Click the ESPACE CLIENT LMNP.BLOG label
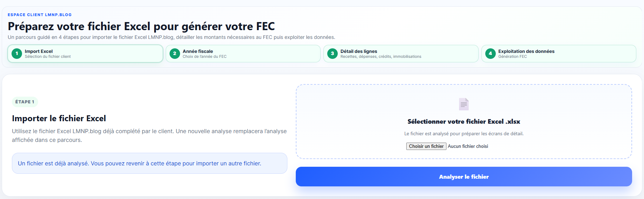The width and height of the screenshot is (644, 199). point(40,15)
